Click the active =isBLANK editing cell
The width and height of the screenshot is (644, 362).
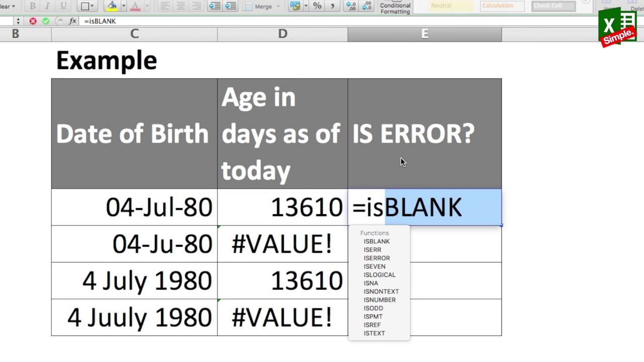pyautogui.click(x=425, y=207)
